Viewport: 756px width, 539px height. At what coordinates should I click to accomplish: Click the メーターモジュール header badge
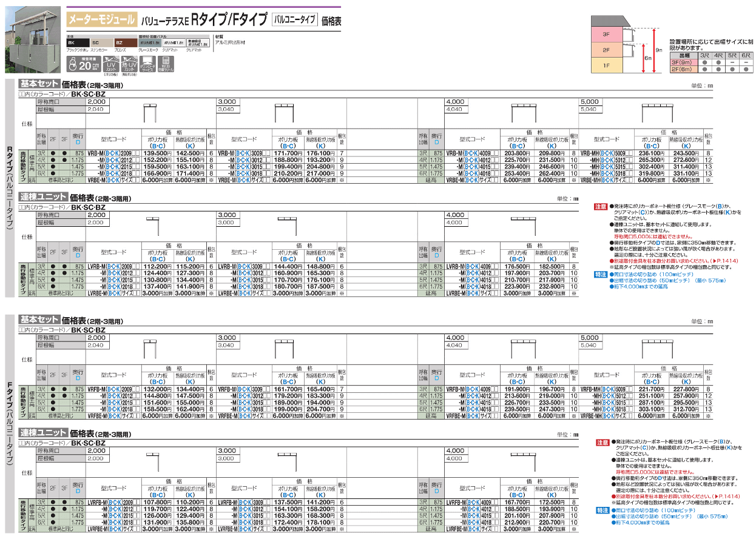[101, 20]
